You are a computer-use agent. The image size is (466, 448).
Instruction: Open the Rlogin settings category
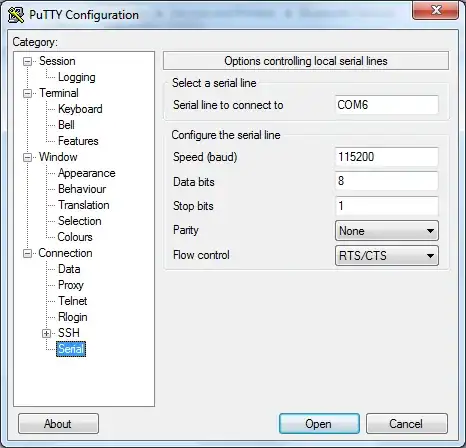(x=73, y=317)
